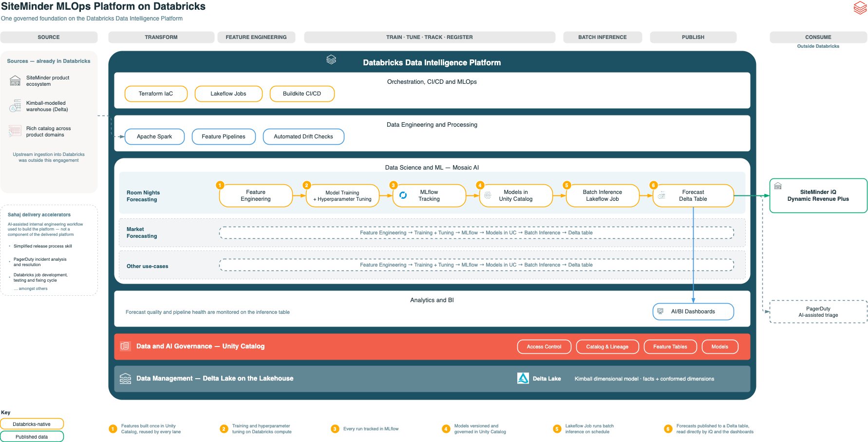Click the Model Training + Hyperparameter Tuning box

click(x=342, y=195)
